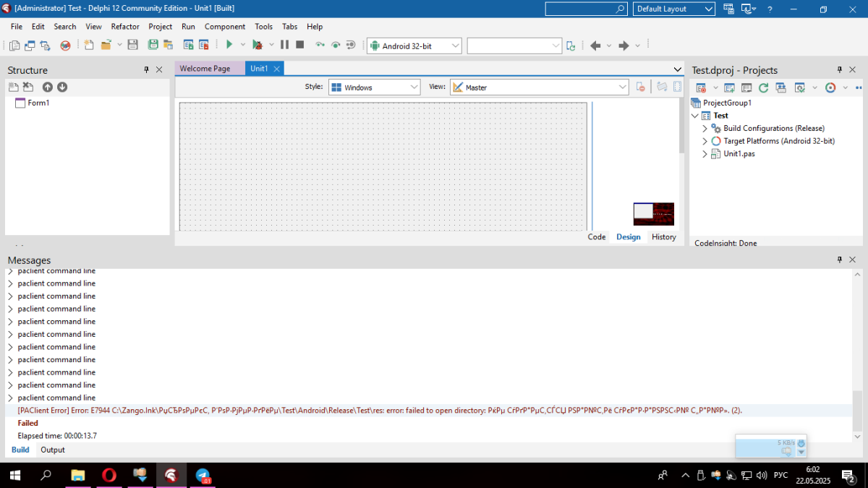868x488 pixels.
Task: Click the Trace Into debug icon
Action: tap(320, 45)
